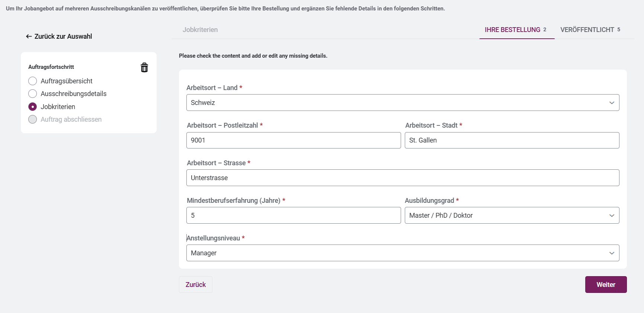Click into the Postleitzahl field containing 9001
The image size is (644, 313).
point(293,140)
